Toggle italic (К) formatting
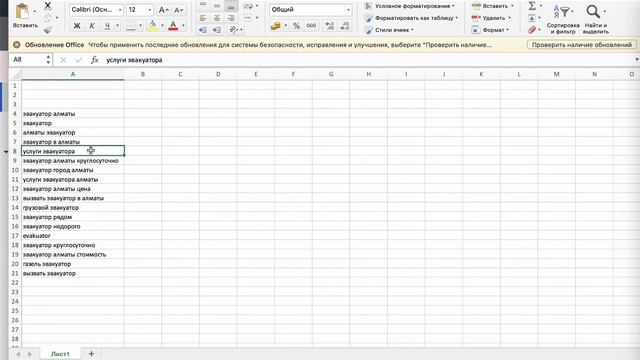The width and height of the screenshot is (640, 360). coord(92,26)
